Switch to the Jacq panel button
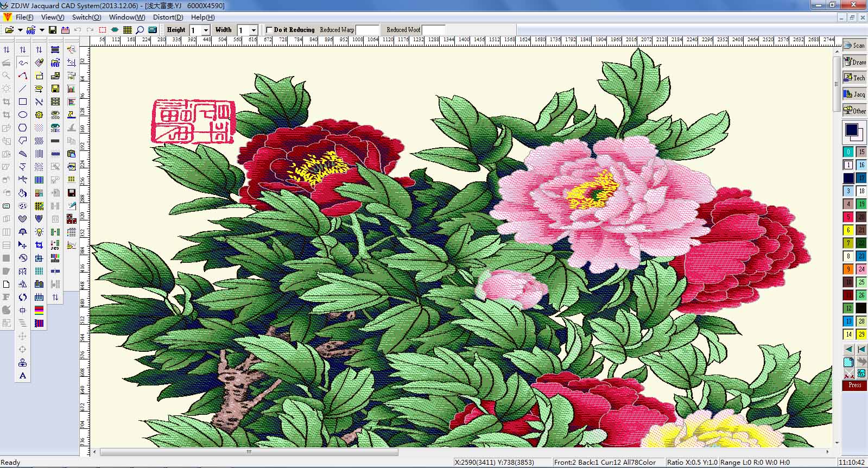 [x=854, y=94]
